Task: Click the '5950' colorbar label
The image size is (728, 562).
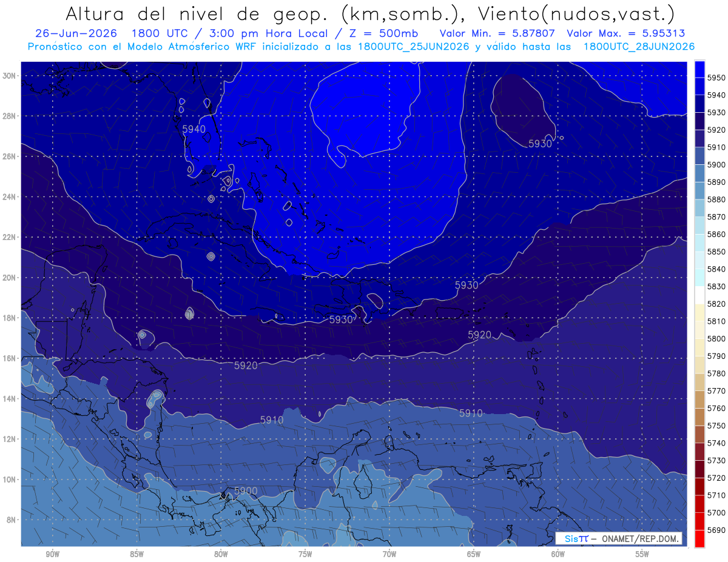Action: point(716,78)
